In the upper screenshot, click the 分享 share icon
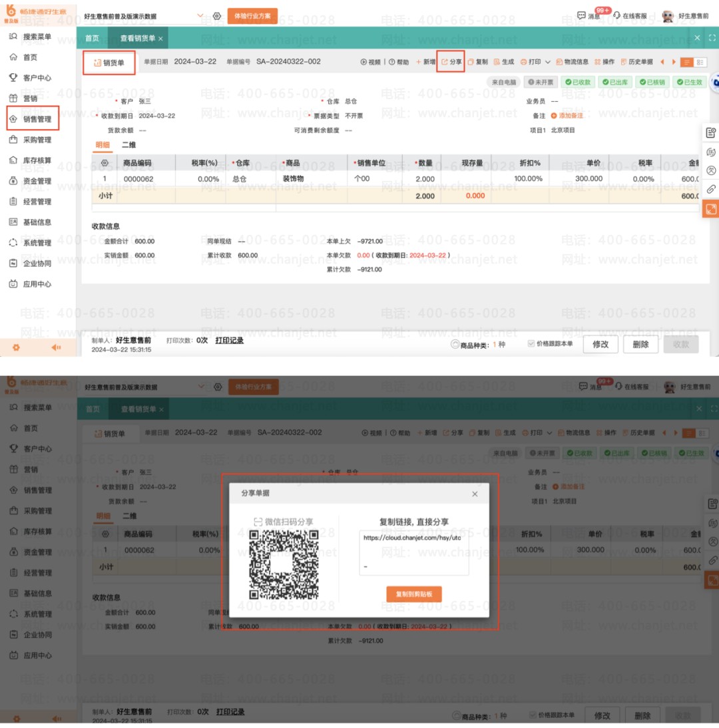 pyautogui.click(x=445, y=62)
